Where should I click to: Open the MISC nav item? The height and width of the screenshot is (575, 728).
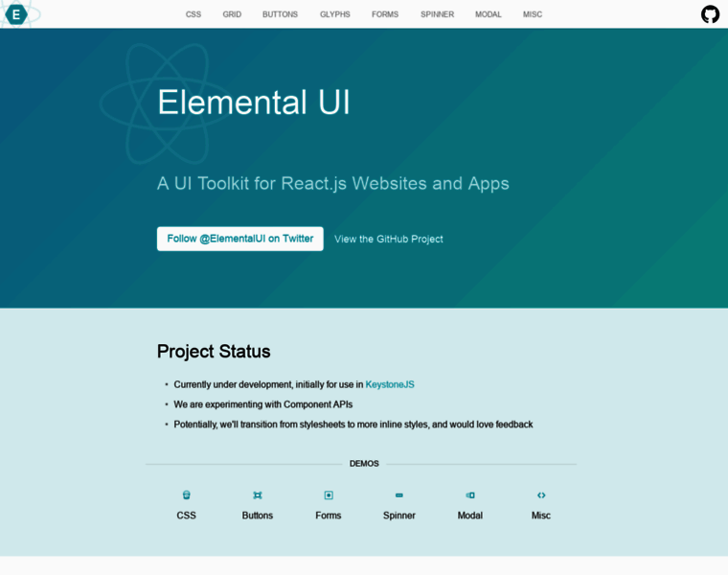click(533, 14)
